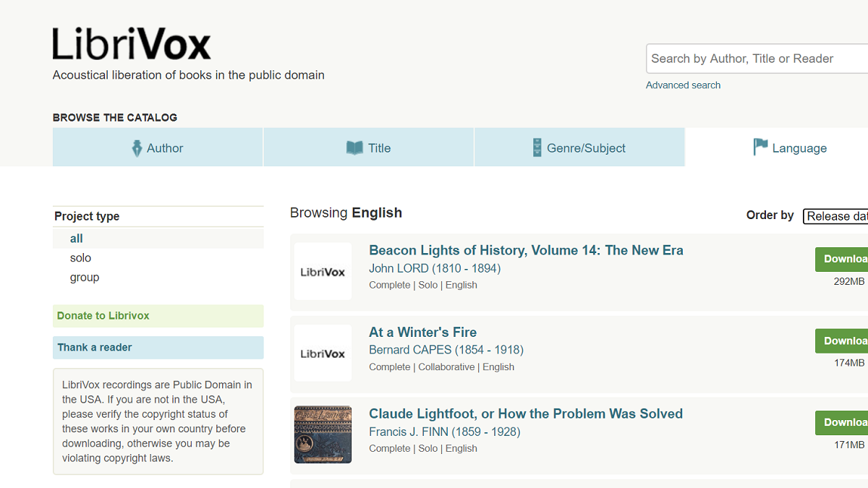Click the flag icon on Language tab
The width and height of the screenshot is (868, 488).
[760, 147]
